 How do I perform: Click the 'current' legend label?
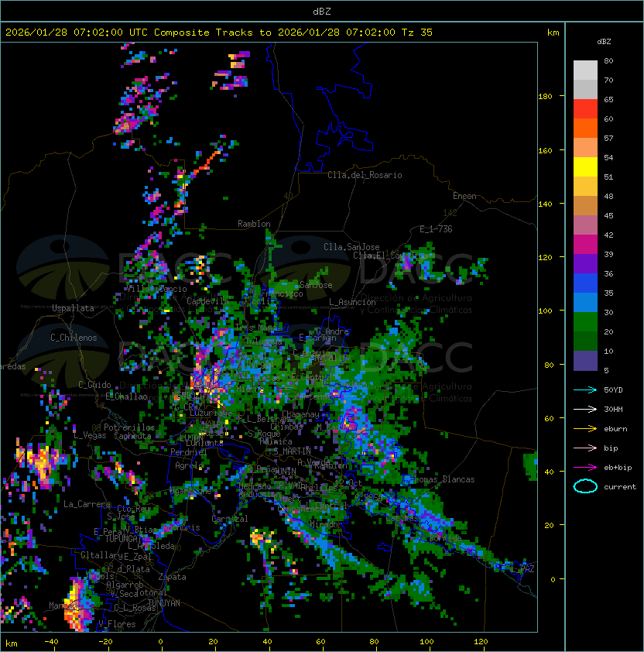pyautogui.click(x=620, y=486)
